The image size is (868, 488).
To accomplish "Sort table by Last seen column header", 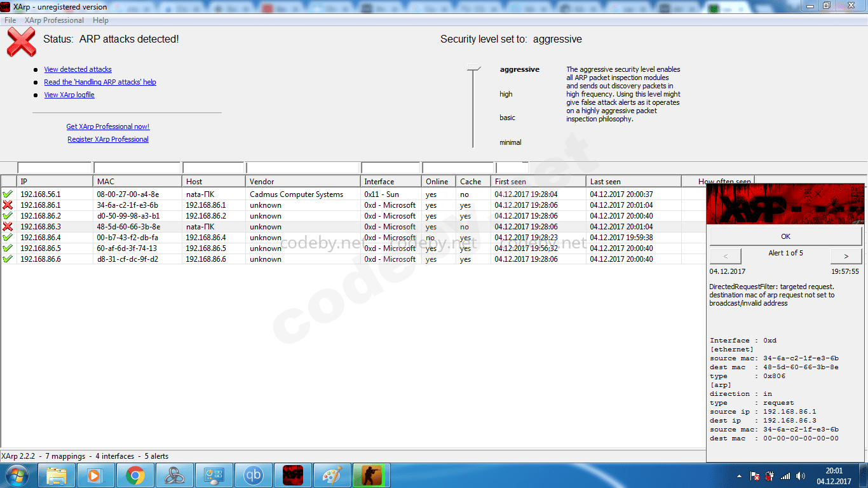I will click(x=634, y=182).
